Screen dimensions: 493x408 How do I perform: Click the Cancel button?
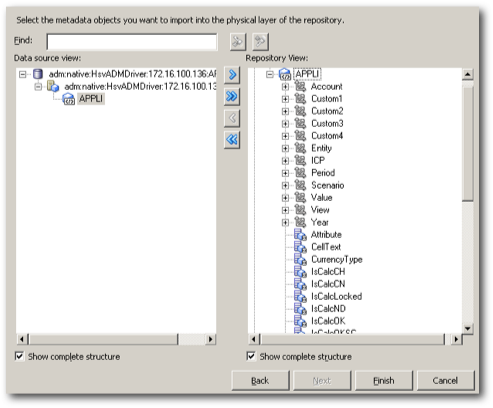(445, 380)
